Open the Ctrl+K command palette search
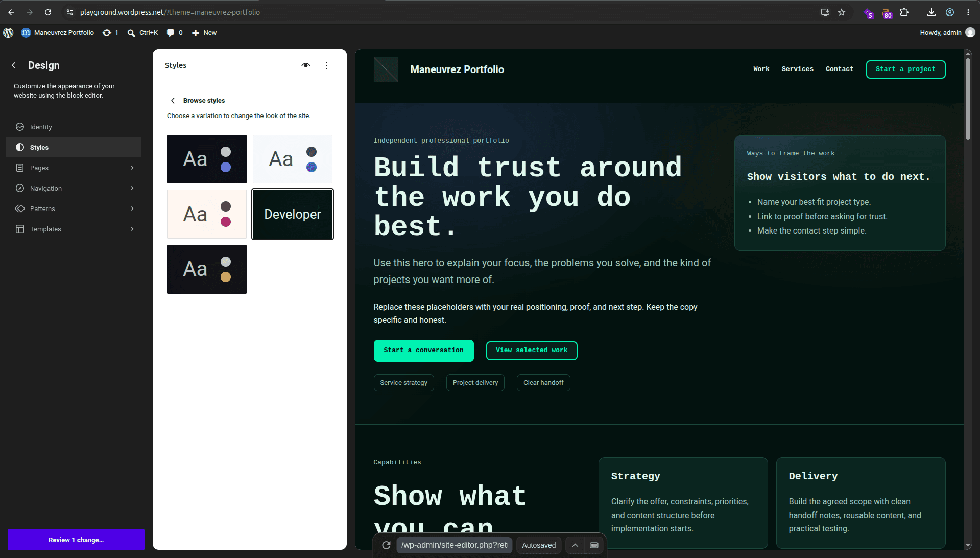980x558 pixels. pyautogui.click(x=142, y=33)
